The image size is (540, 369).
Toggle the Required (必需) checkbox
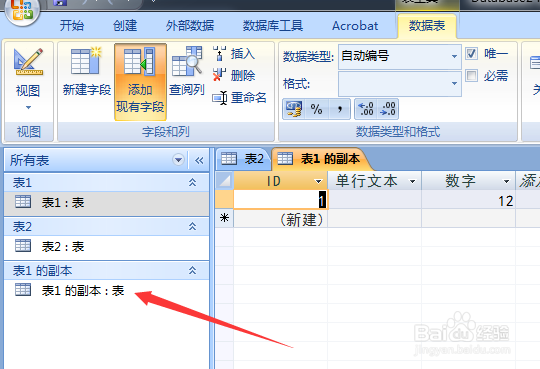point(471,75)
